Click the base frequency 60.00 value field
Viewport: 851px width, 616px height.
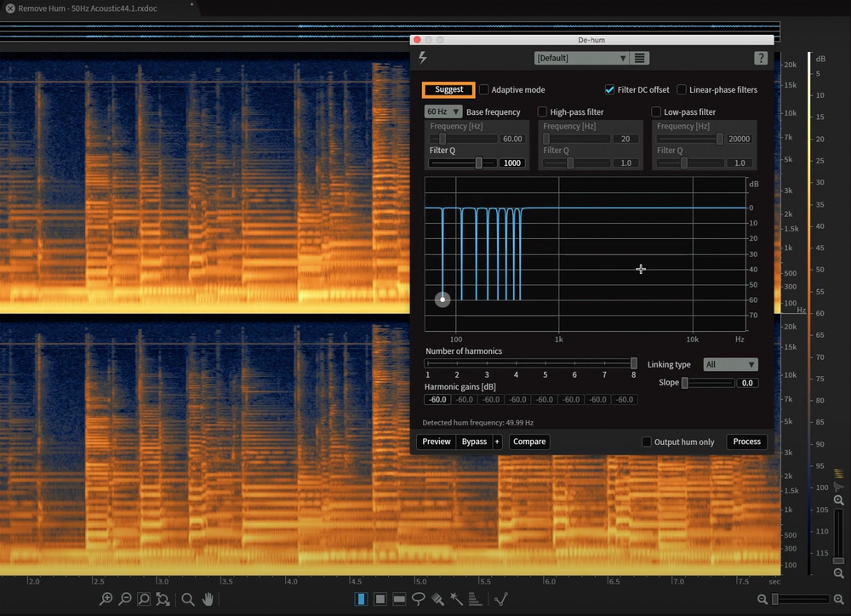click(x=511, y=139)
